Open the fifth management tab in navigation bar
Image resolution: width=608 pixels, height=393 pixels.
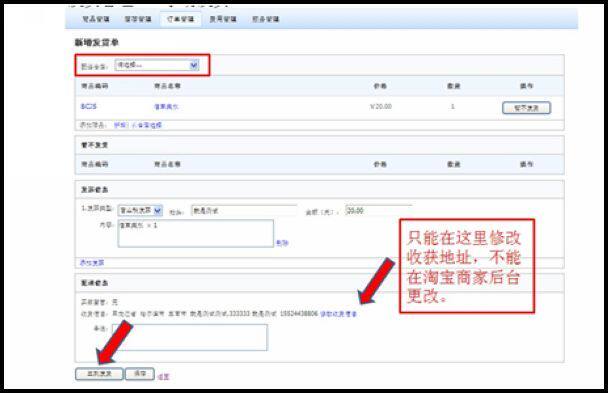click(x=266, y=19)
